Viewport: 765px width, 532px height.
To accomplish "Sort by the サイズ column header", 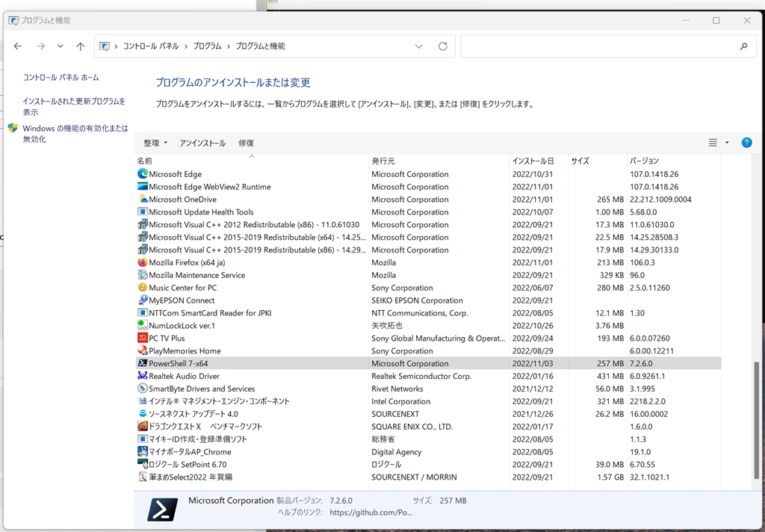I will 598,161.
